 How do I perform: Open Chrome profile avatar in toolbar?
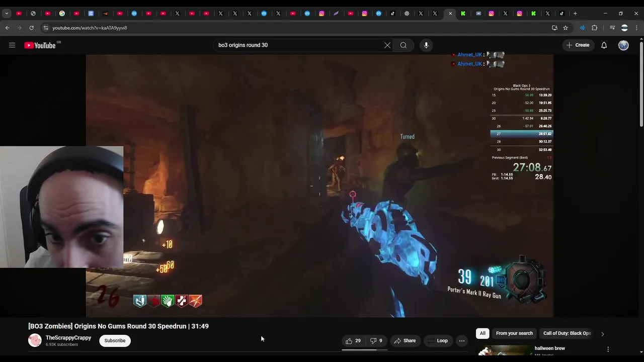[x=624, y=28]
